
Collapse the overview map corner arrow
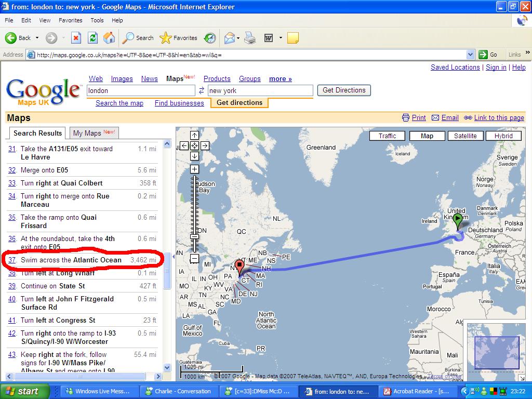click(x=522, y=378)
